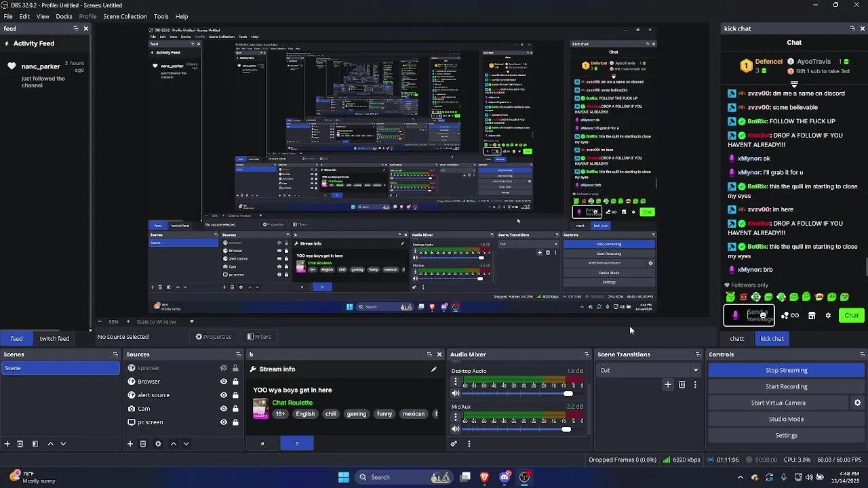Float the Audio Mixer dock
This screenshot has height=488, width=868.
(x=587, y=354)
